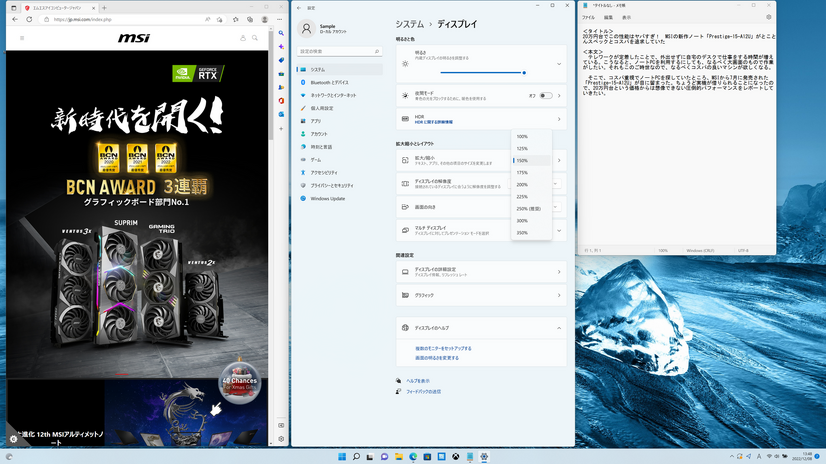This screenshot has width=826, height=464.
Task: Open MSI site account icon
Action: click(x=243, y=38)
